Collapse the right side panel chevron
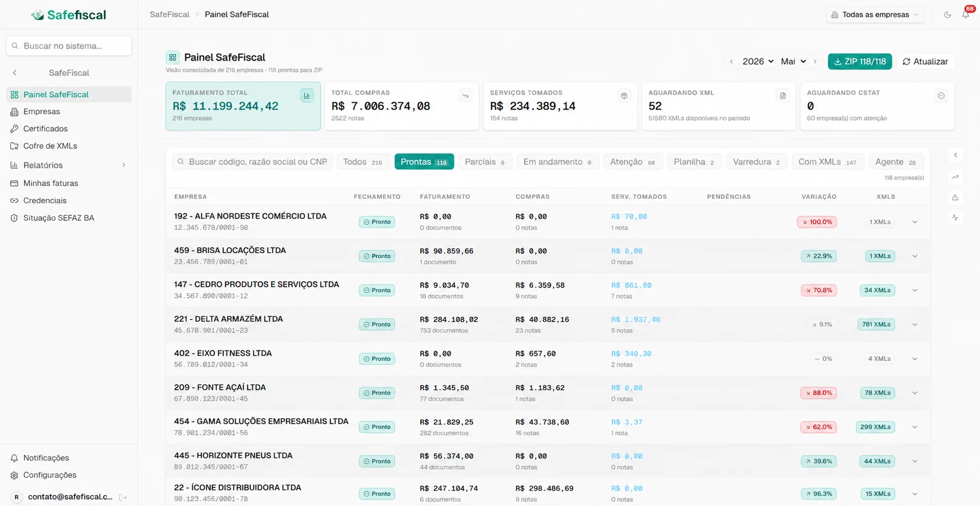The width and height of the screenshot is (980, 506). [x=955, y=155]
